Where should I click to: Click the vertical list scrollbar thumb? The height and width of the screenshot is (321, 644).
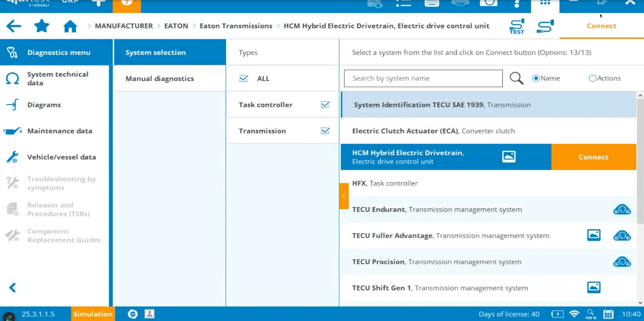point(640,161)
